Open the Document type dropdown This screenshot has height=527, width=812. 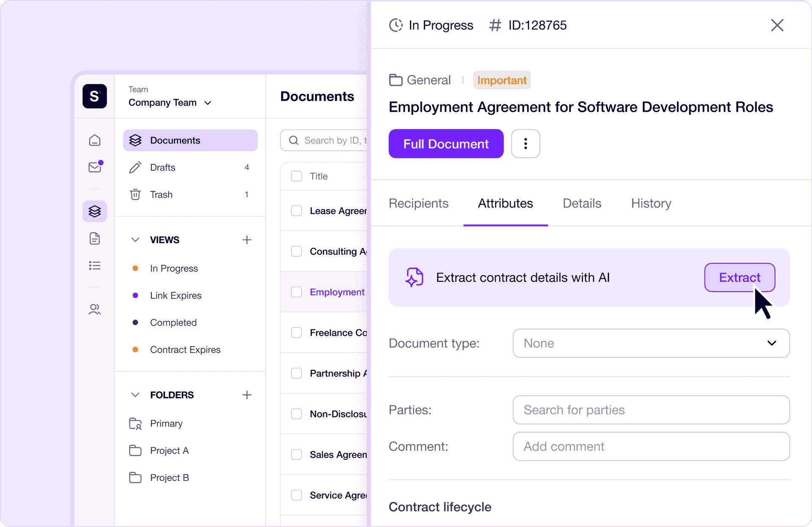coord(651,343)
